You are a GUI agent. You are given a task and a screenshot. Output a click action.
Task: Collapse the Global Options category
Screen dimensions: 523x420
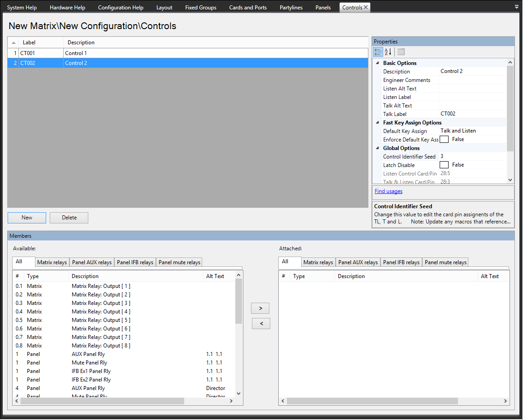(377, 148)
